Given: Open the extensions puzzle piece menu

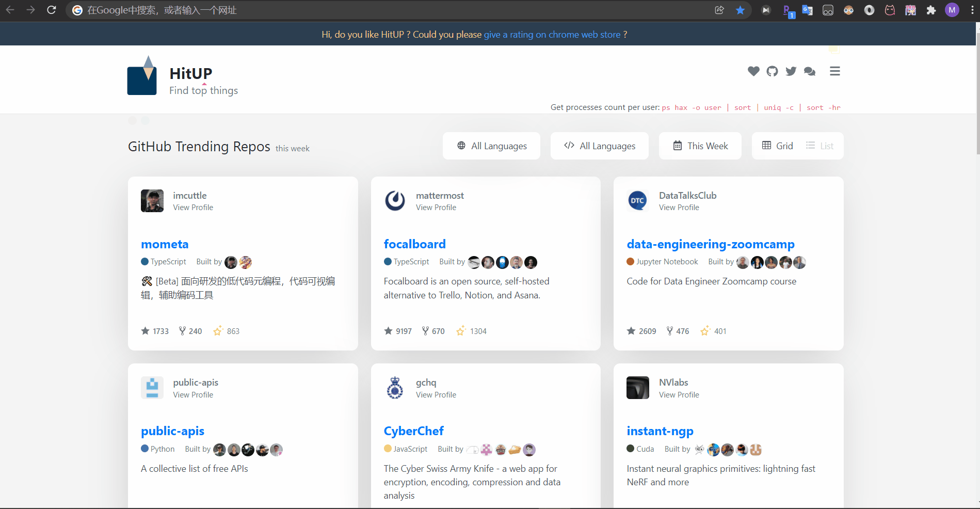Looking at the screenshot, I should click(931, 10).
